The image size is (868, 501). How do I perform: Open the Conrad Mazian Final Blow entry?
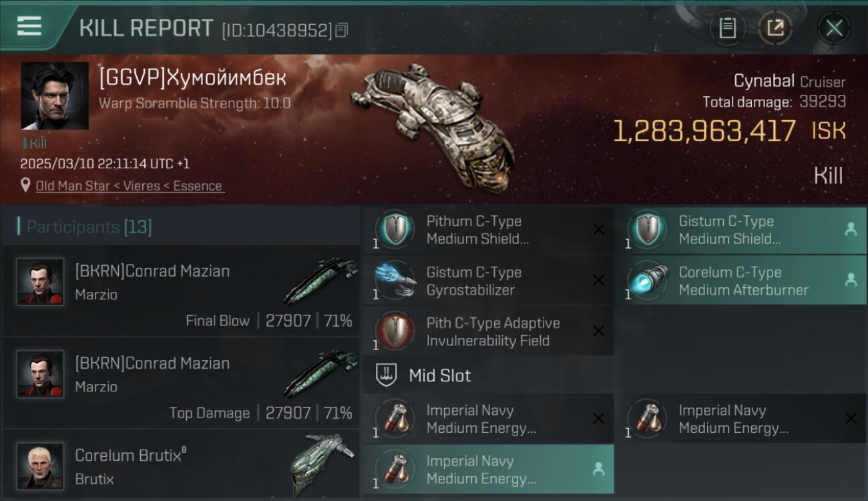point(182,291)
